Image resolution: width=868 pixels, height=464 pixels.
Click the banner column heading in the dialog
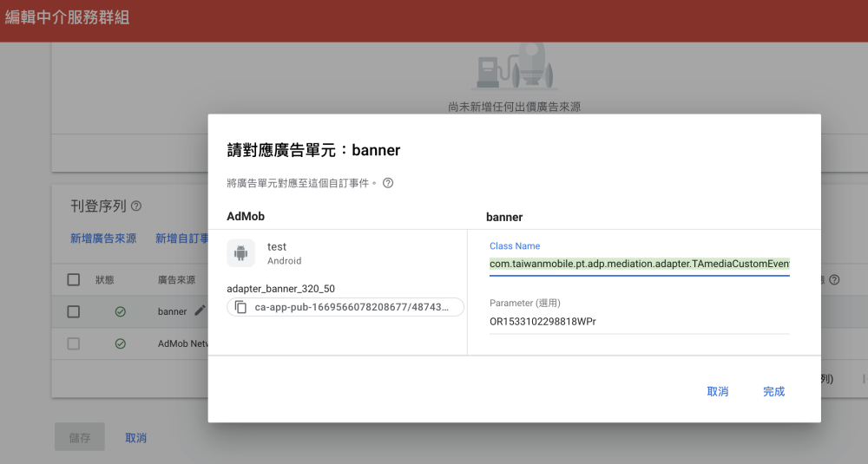pos(504,217)
